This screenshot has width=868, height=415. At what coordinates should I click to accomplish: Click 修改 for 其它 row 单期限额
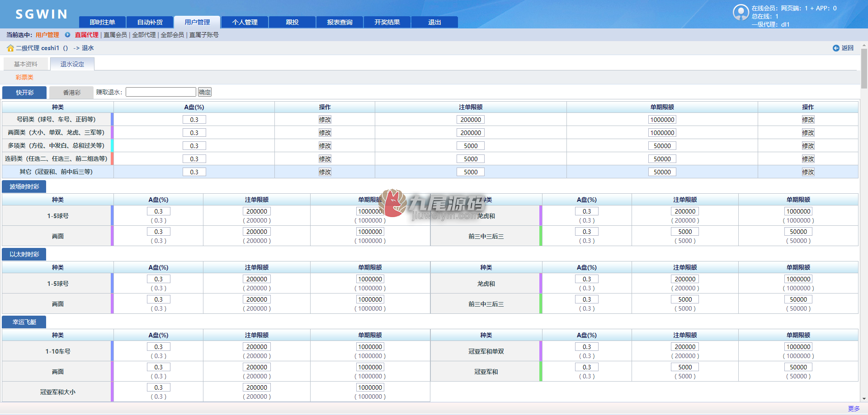(x=808, y=172)
